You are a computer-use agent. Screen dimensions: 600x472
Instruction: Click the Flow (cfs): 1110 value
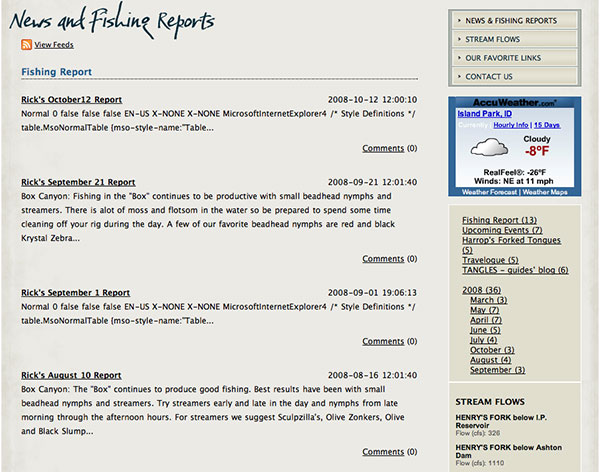point(479,463)
